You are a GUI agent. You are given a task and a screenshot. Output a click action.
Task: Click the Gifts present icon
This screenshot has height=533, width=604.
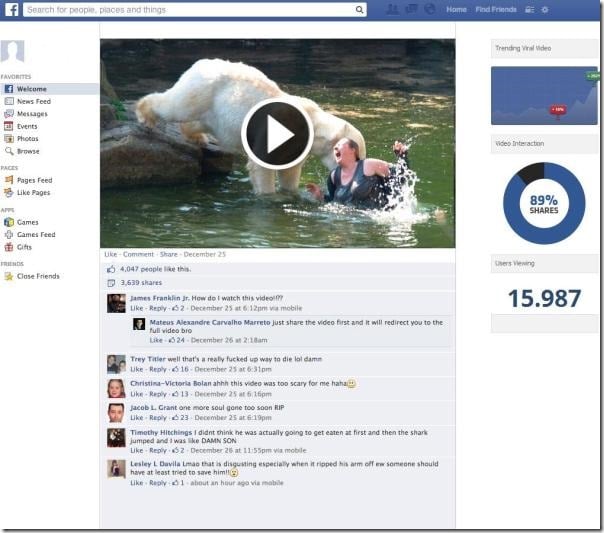click(8, 247)
